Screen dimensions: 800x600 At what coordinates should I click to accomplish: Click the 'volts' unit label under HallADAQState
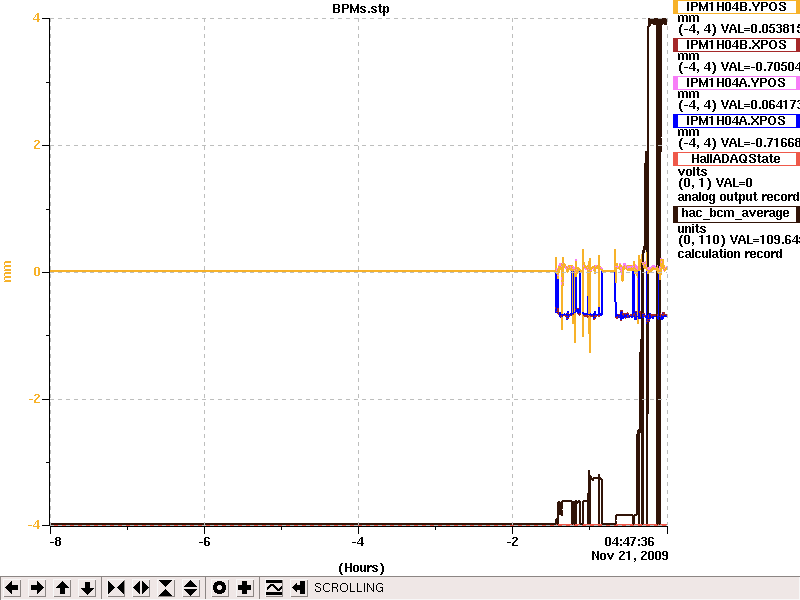coord(692,171)
